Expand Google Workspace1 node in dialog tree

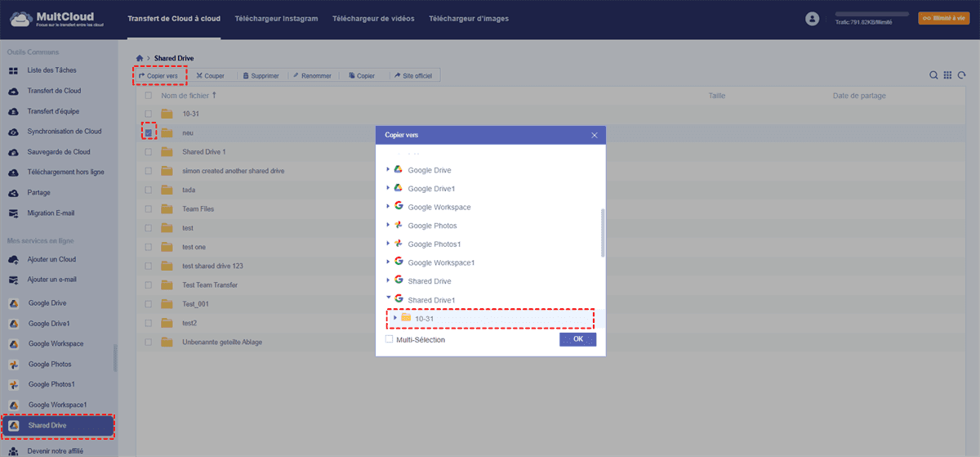point(388,262)
